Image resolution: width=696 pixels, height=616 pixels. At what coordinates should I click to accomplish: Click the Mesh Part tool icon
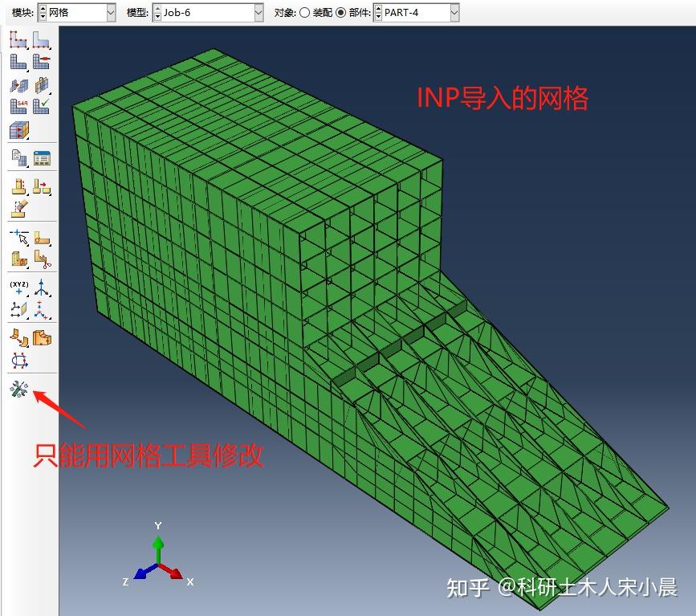18,61
